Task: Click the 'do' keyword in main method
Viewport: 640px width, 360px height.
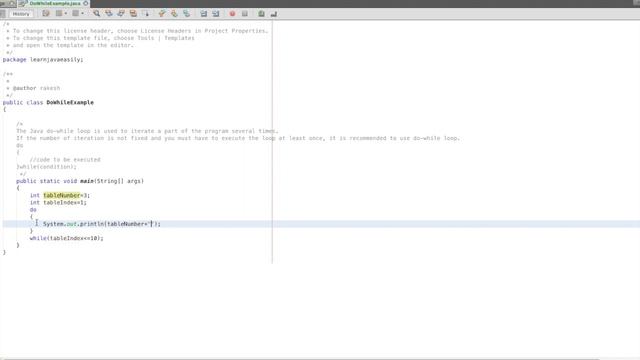Action: 33,210
